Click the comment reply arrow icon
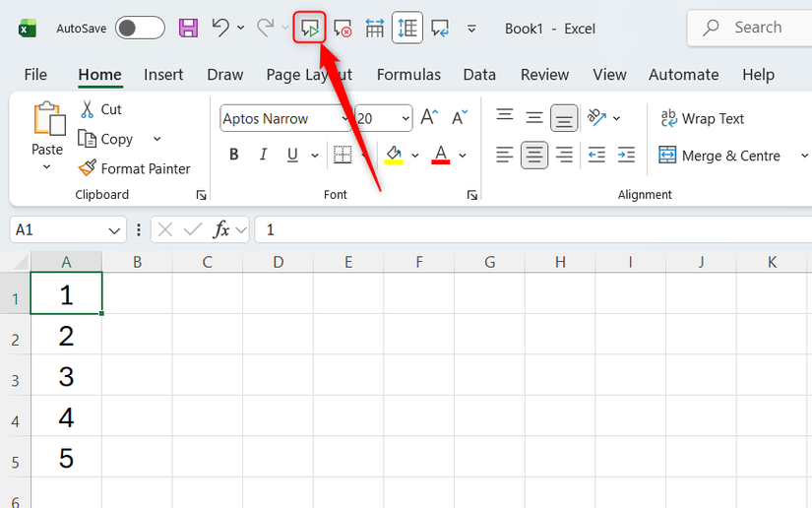Screen dimensions: 812x508 [x=440, y=28]
